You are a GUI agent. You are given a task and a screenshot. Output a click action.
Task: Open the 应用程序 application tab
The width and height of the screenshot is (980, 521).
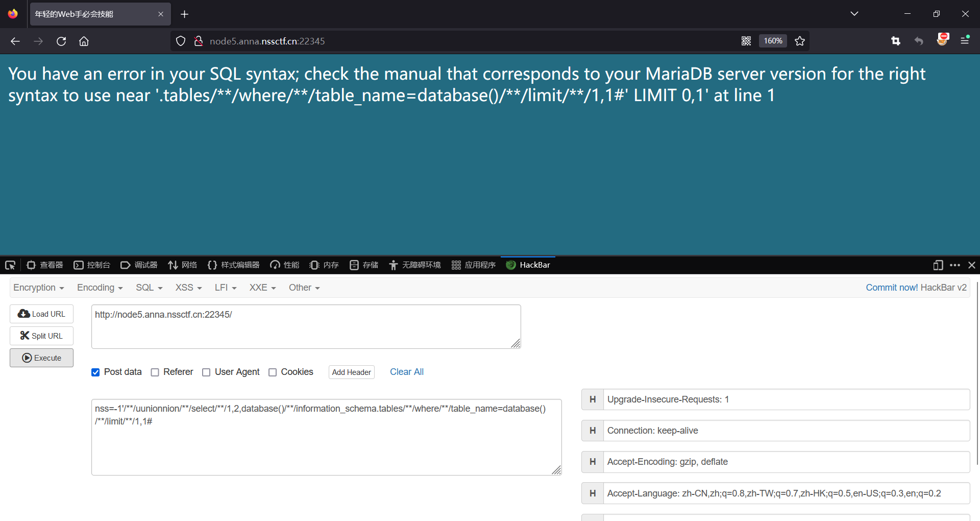point(474,265)
